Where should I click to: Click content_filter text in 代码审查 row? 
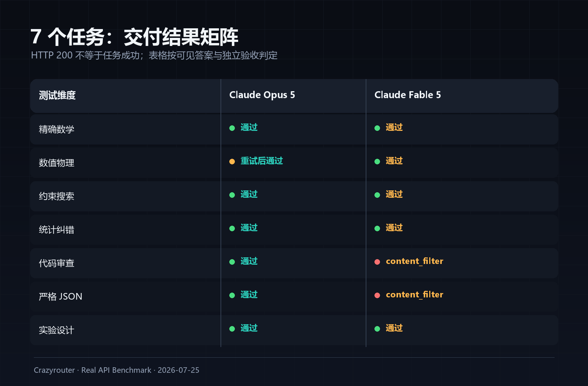[x=415, y=261]
